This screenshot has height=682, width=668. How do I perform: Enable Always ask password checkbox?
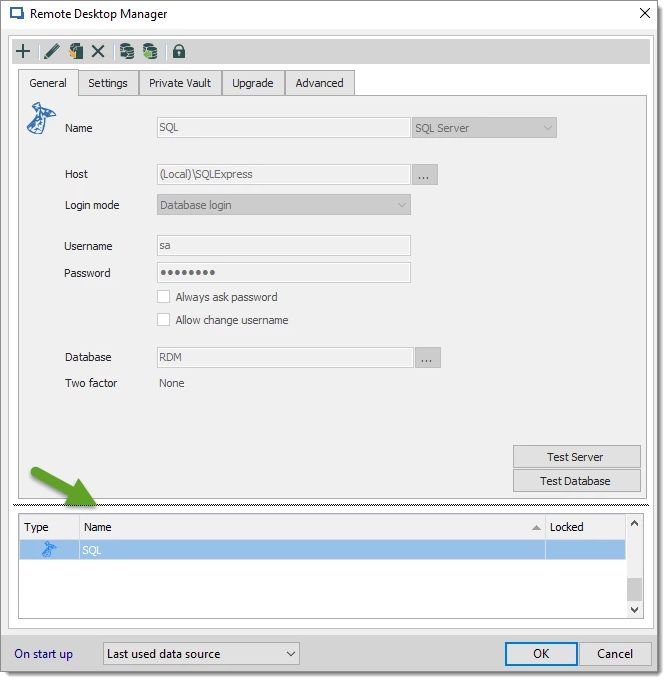point(164,298)
